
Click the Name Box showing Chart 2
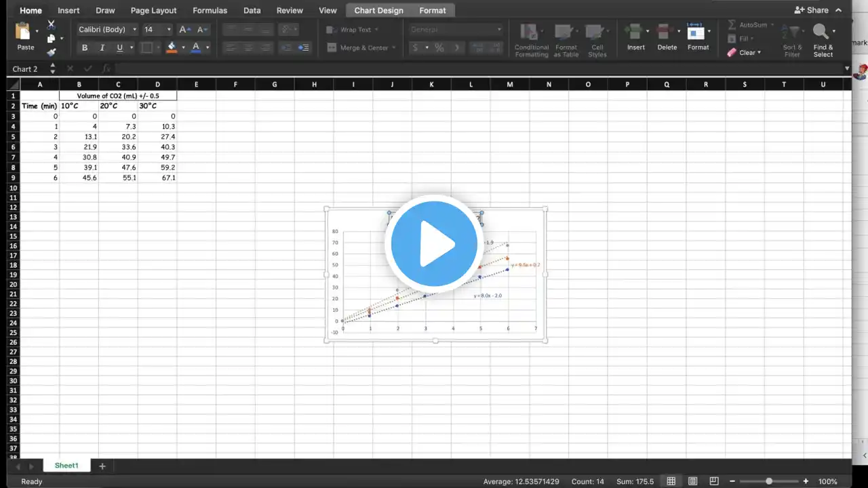click(25, 69)
